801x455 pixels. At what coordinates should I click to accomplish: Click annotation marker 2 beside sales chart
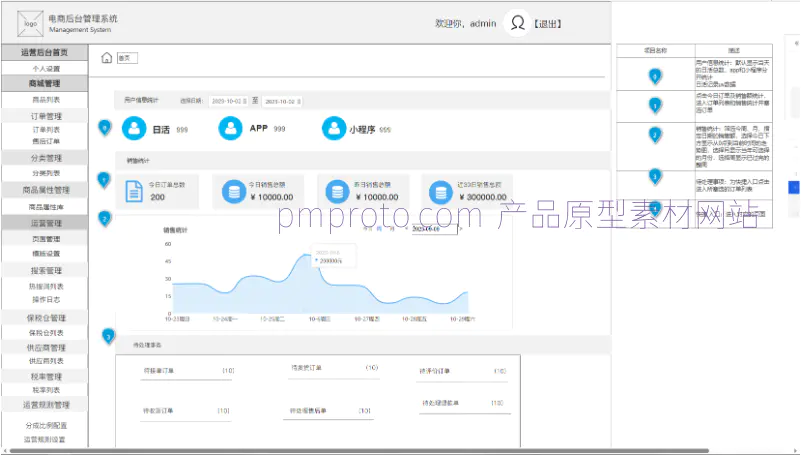click(x=105, y=219)
